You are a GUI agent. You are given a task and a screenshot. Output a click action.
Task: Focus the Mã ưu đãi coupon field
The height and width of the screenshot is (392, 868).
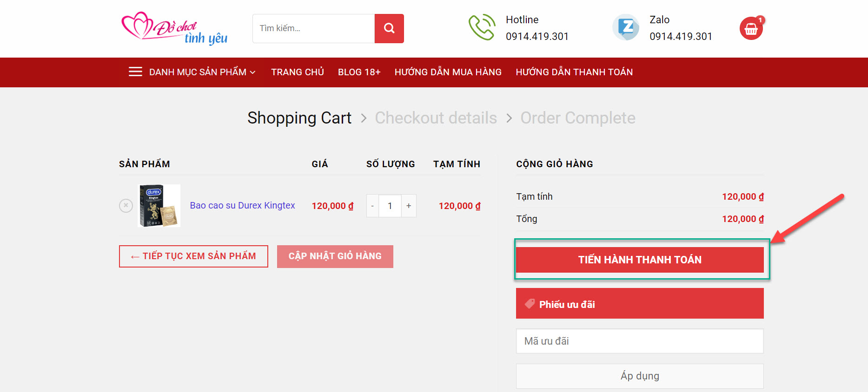(x=640, y=341)
